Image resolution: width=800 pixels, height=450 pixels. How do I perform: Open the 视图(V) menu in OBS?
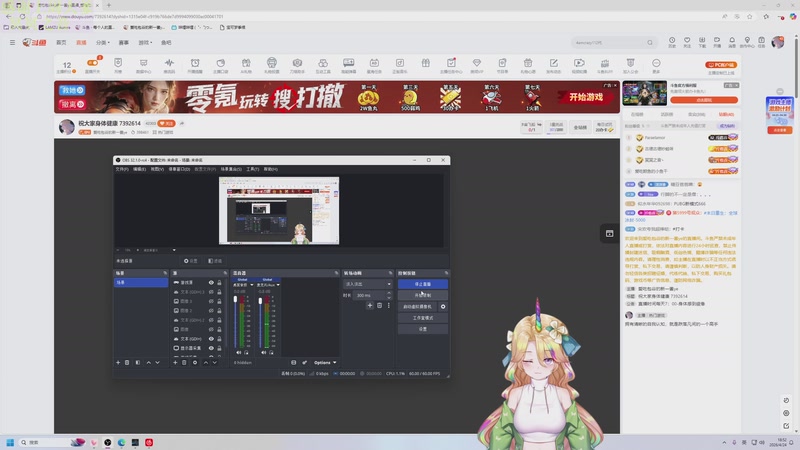point(157,169)
